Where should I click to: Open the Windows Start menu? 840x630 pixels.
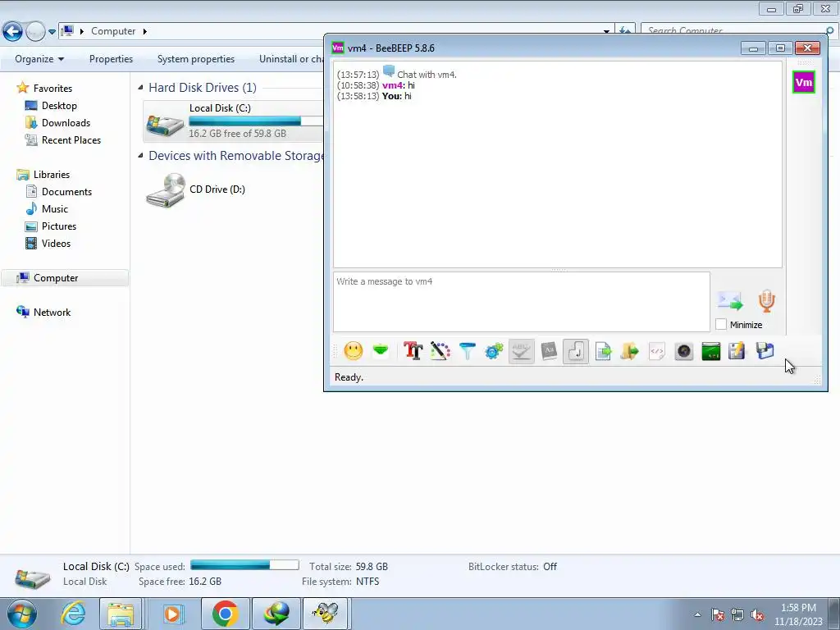pyautogui.click(x=22, y=614)
